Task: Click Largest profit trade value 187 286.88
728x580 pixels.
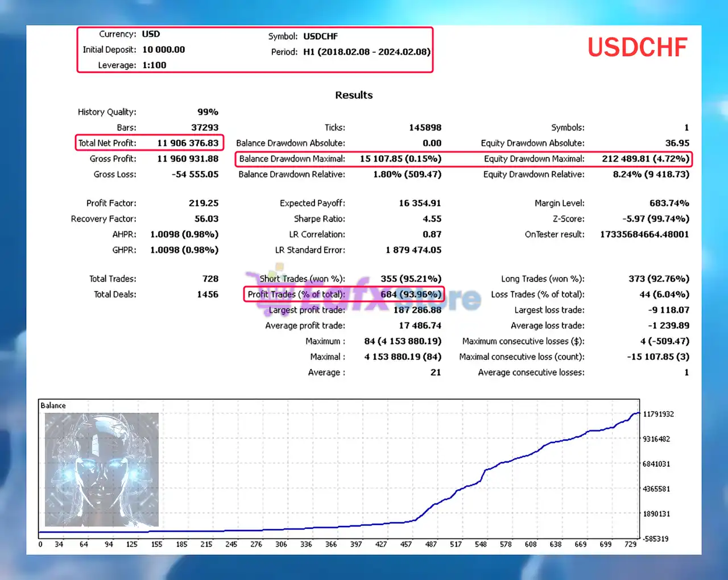Action: [x=417, y=310]
